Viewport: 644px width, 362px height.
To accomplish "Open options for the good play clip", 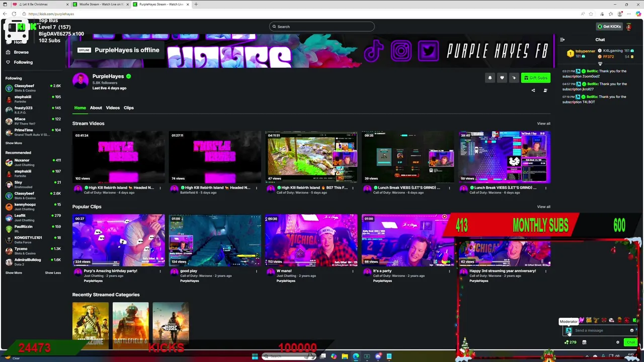I will point(256,271).
